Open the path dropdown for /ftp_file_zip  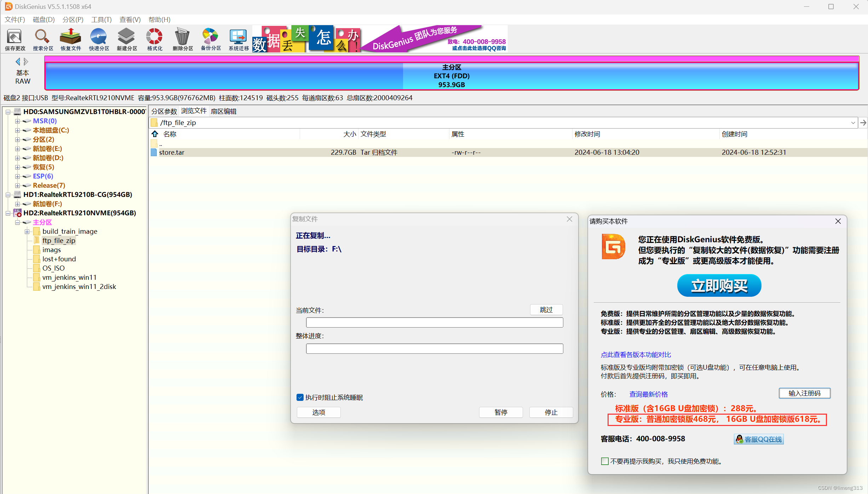[853, 123]
